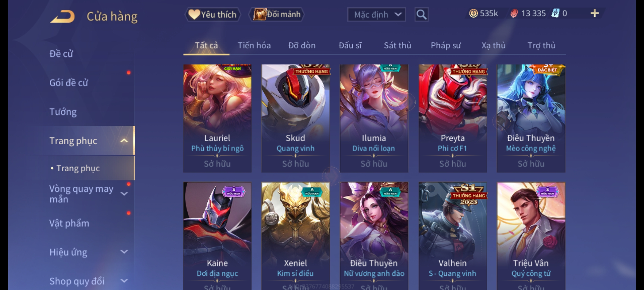
Task: Go back using the return arrow icon
Action: click(63, 17)
